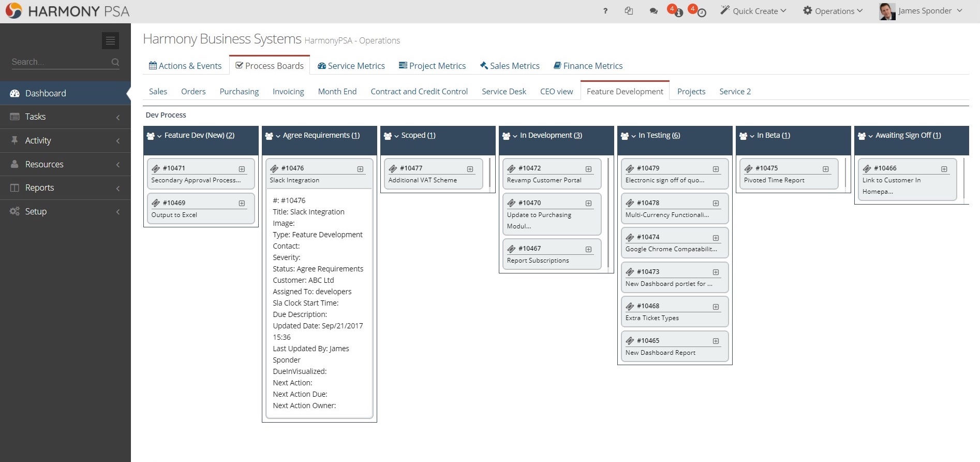Image resolution: width=980 pixels, height=462 pixels.
Task: Click the In Beta column scrollbar
Action: pyautogui.click(x=845, y=173)
